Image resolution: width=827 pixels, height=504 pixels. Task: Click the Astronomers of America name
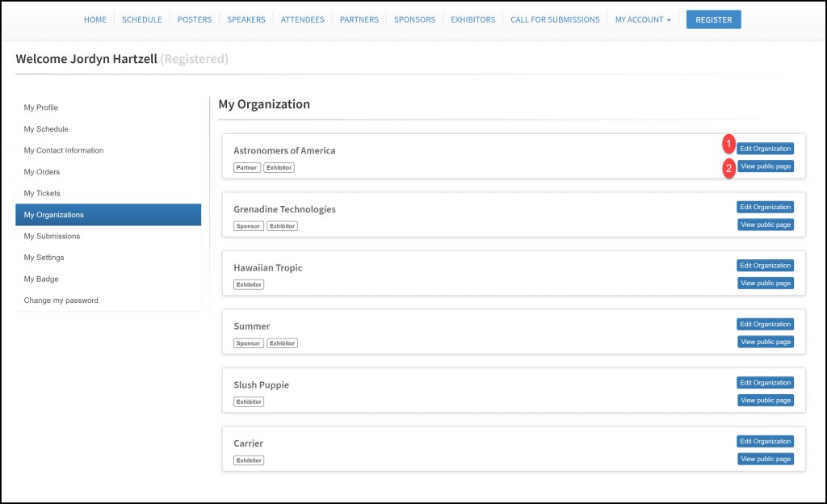coord(284,151)
